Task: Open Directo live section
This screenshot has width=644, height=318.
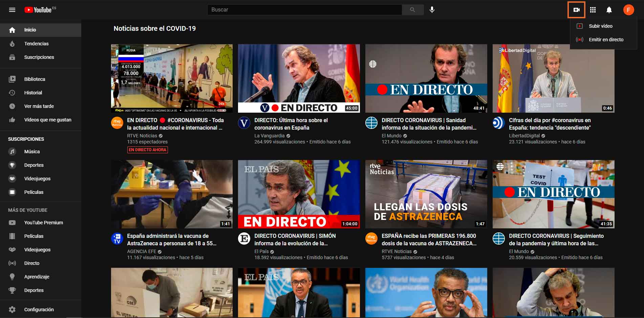Action: pyautogui.click(x=41, y=263)
